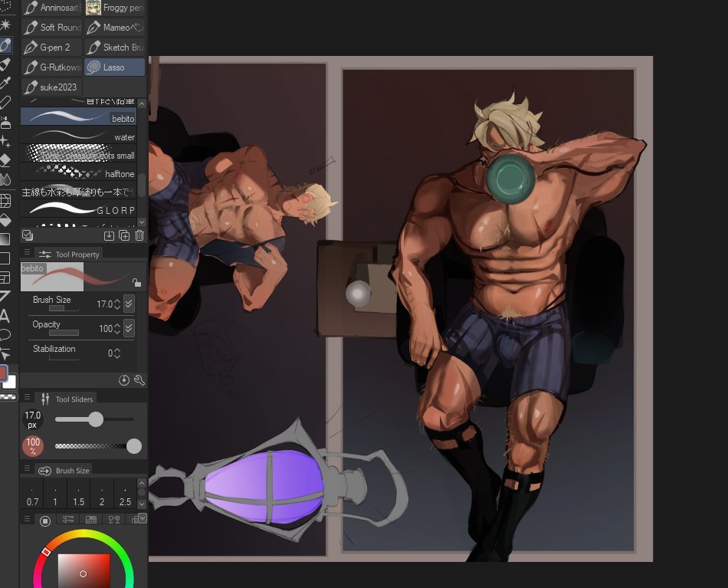The image size is (728, 588).
Task: Switch to the Tool Property tab
Action: coord(73,254)
